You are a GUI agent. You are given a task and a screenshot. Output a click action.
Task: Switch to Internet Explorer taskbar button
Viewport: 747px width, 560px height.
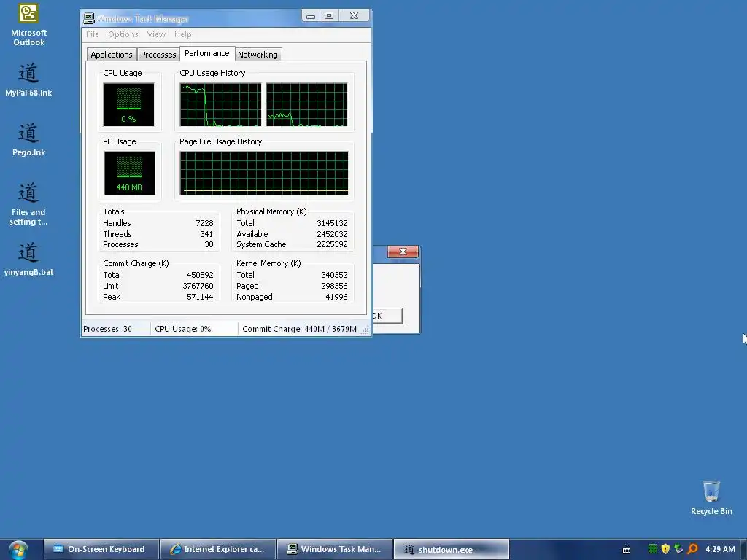(x=218, y=549)
